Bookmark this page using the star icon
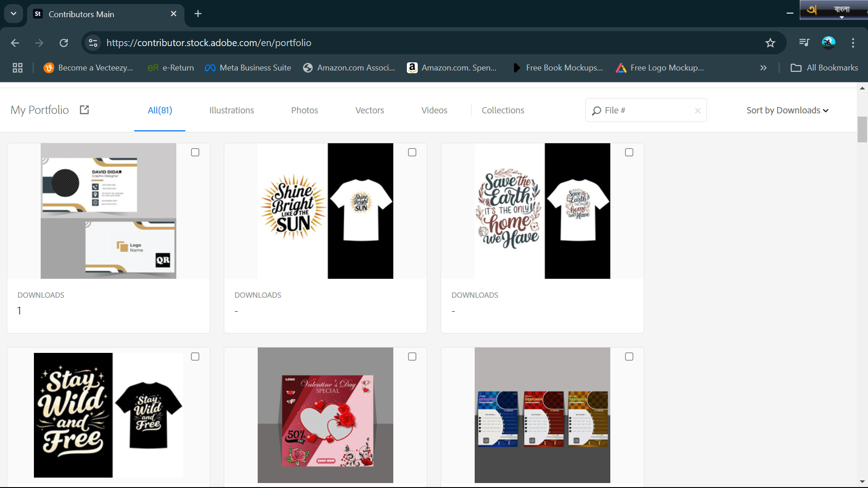This screenshot has height=488, width=868. [770, 43]
